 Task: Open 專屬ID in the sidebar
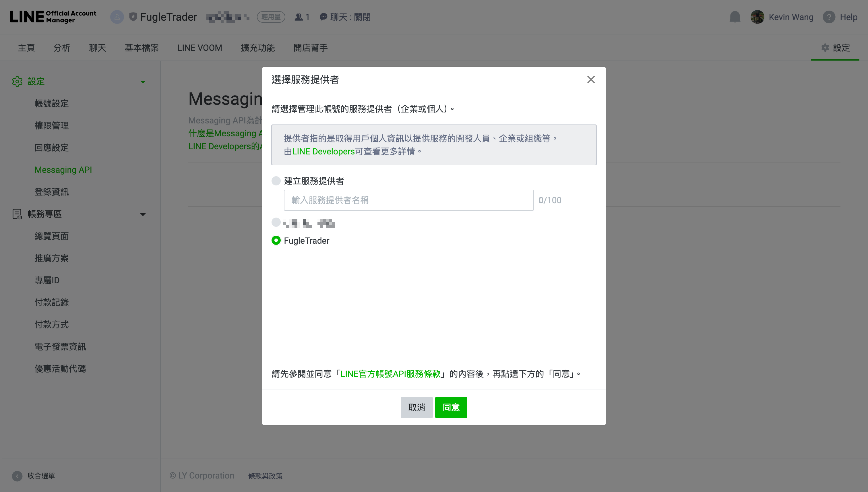coord(47,280)
